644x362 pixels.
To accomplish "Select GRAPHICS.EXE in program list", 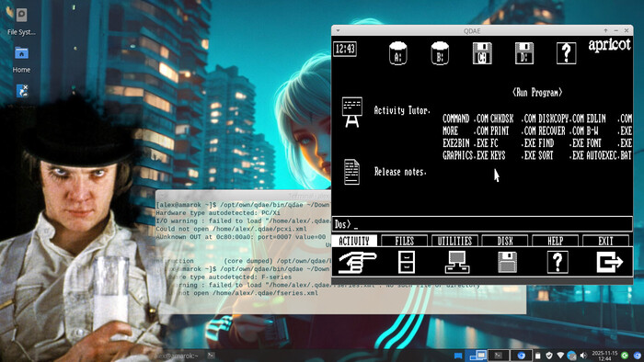I will pos(466,156).
